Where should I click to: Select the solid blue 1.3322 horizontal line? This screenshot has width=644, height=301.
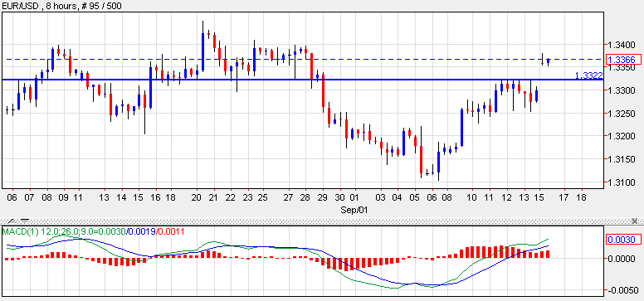pyautogui.click(x=303, y=80)
